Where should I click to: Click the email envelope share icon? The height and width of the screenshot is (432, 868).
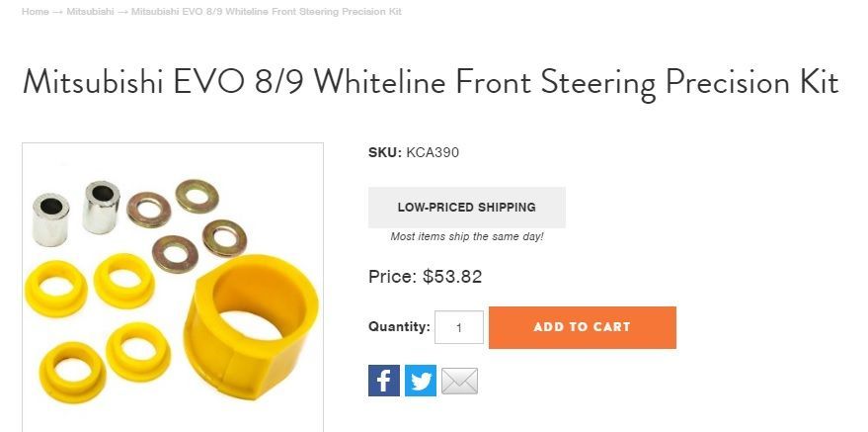[459, 381]
